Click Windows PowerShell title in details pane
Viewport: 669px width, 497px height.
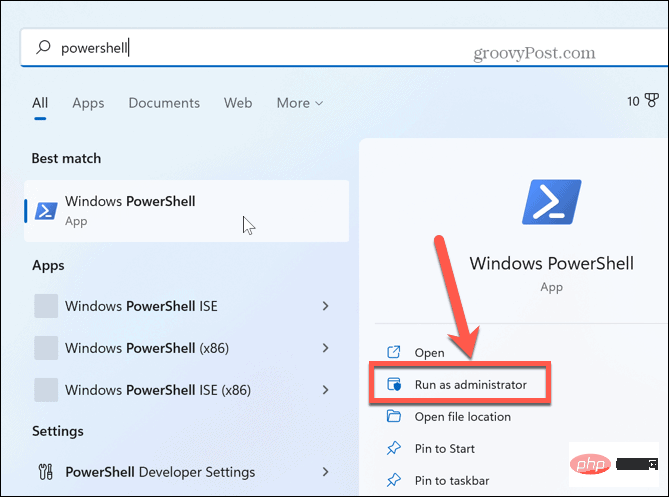[552, 263]
